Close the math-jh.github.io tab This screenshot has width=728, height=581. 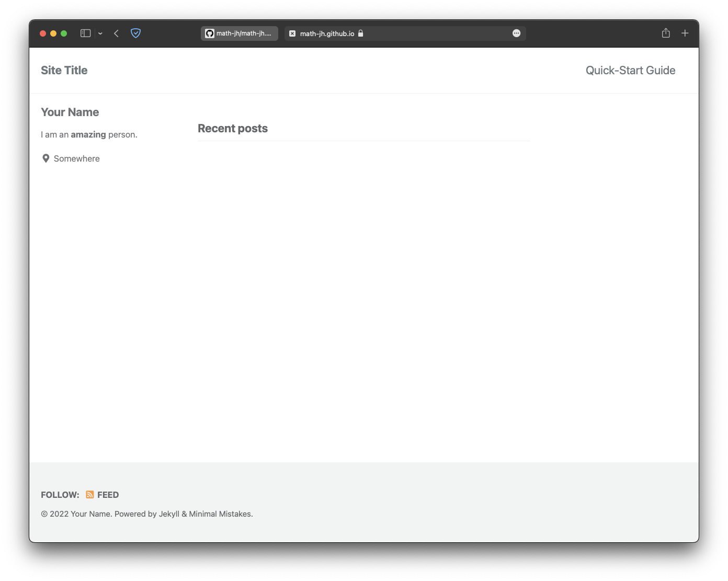(x=292, y=33)
